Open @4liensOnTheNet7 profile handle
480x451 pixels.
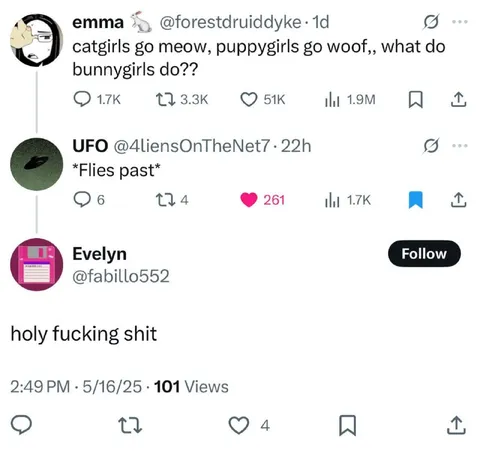[192, 146]
